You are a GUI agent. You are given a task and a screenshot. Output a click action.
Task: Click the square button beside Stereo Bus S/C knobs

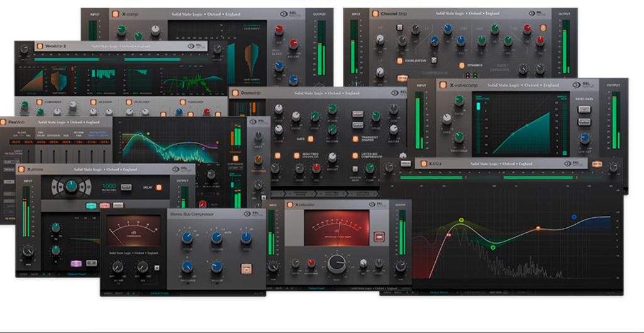[x=157, y=268]
